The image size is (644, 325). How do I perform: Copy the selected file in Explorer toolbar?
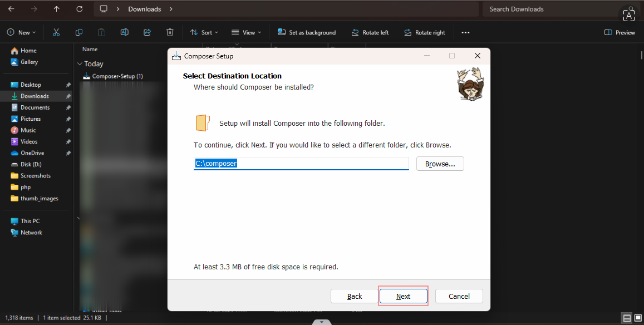(x=79, y=32)
